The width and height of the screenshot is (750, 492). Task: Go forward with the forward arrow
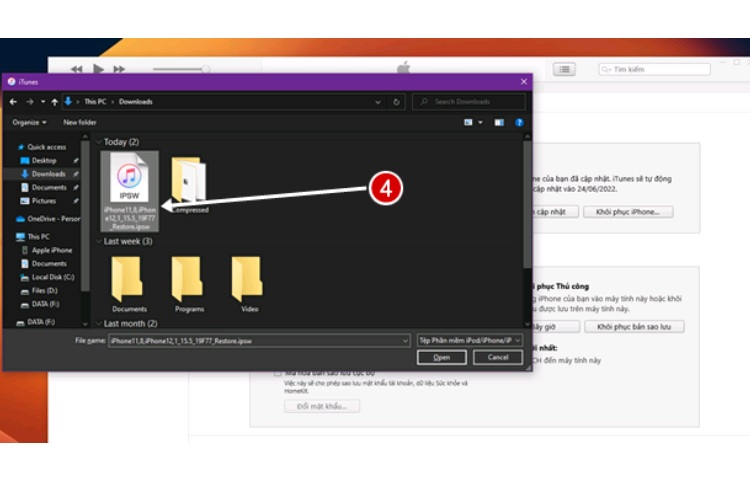point(30,102)
